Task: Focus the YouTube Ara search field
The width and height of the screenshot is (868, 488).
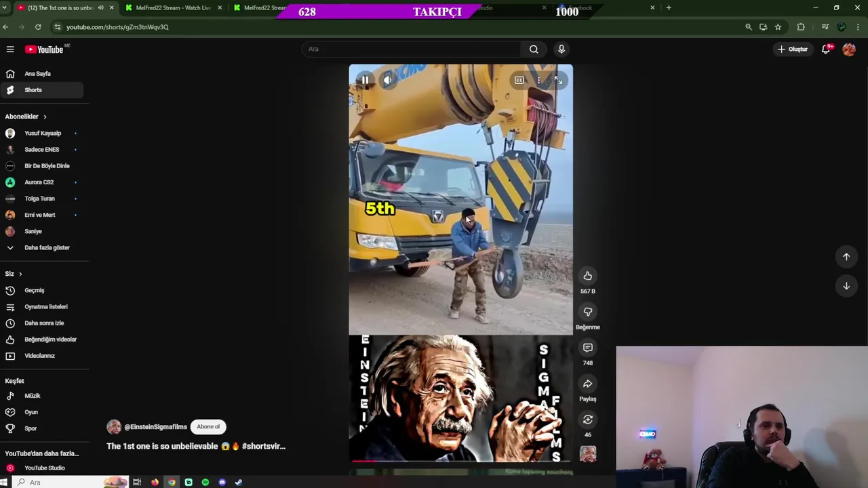Action: point(411,49)
